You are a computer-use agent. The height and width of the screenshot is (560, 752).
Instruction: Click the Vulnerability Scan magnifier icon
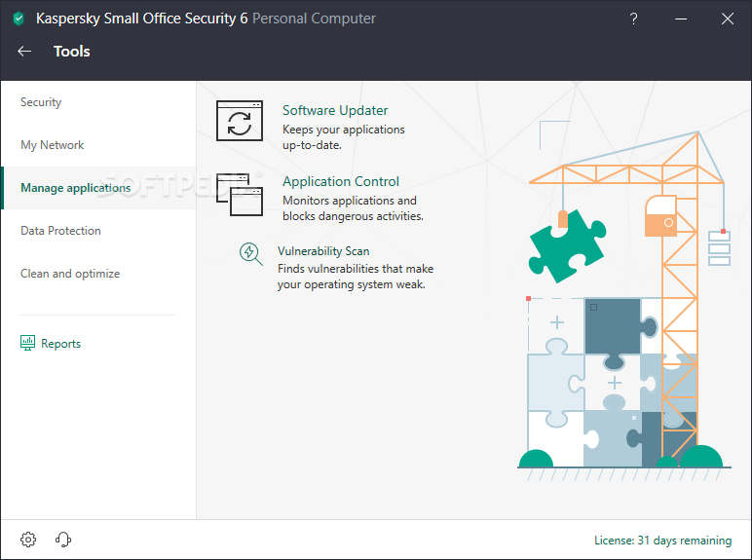click(250, 253)
